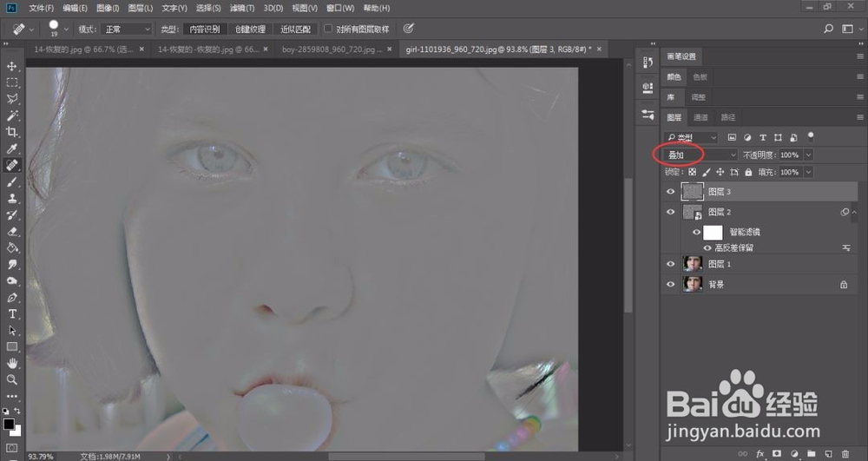The width and height of the screenshot is (868, 461).
Task: Select the Hand tool
Action: 11,364
